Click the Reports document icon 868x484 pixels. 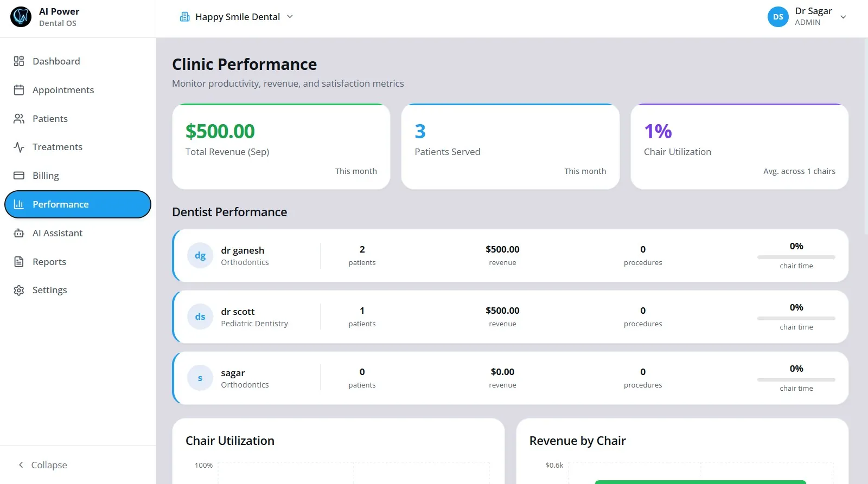[x=19, y=262]
